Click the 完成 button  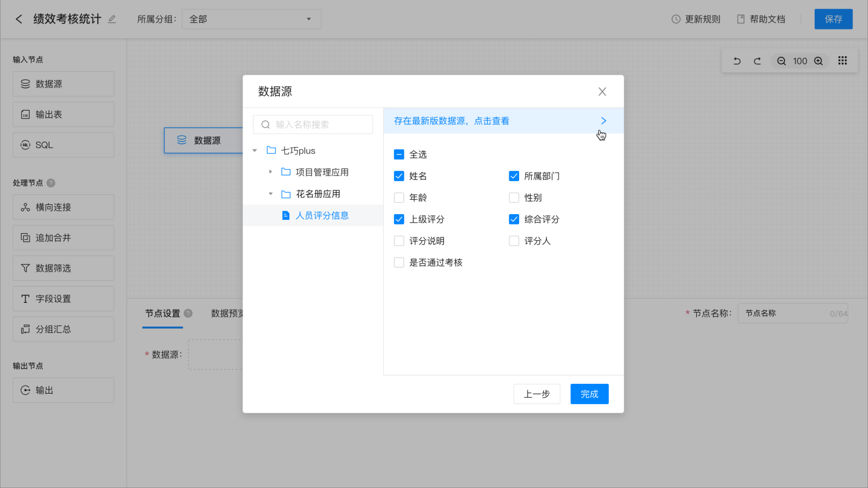click(590, 394)
